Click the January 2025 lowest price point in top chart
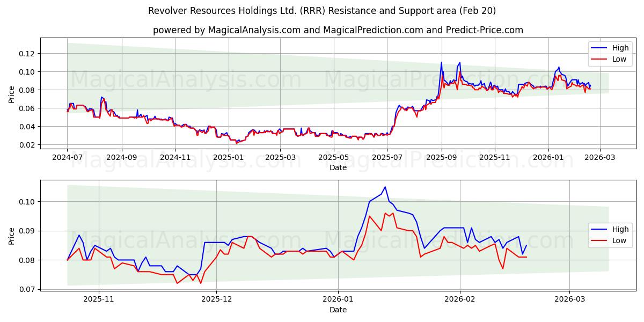 click(237, 143)
